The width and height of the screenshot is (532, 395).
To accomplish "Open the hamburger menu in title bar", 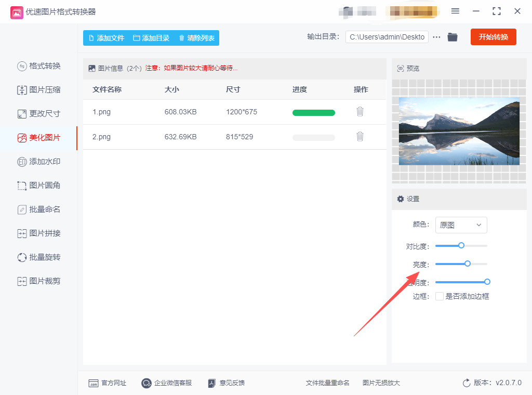I will point(455,11).
